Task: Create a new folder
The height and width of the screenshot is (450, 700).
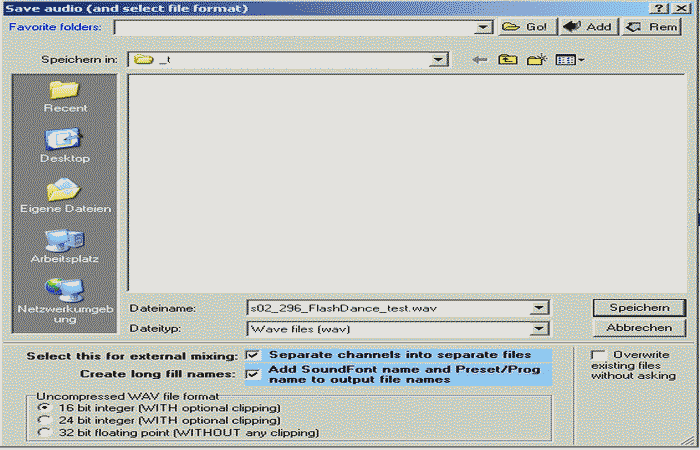Action: click(x=537, y=60)
